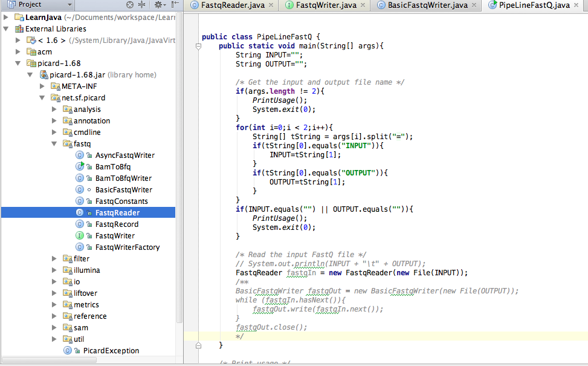Viewport: 588px width, 366px height.
Task: Collapse the main method using gutter fold marker
Action: pos(198,45)
